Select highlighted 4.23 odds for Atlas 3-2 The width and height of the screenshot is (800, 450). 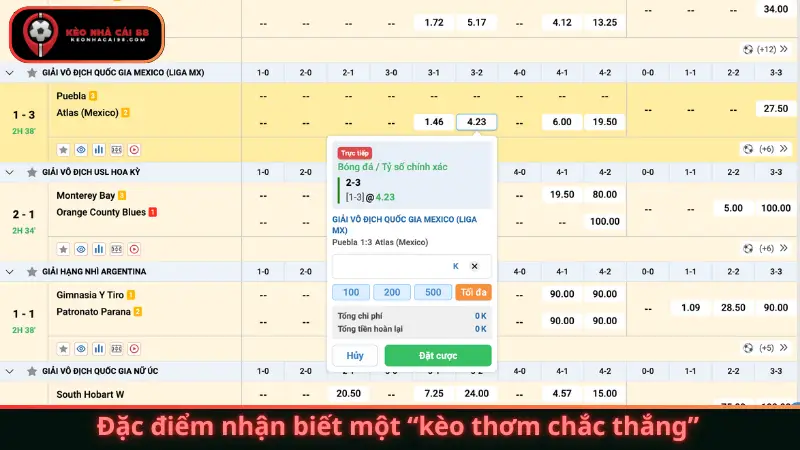pyautogui.click(x=477, y=122)
